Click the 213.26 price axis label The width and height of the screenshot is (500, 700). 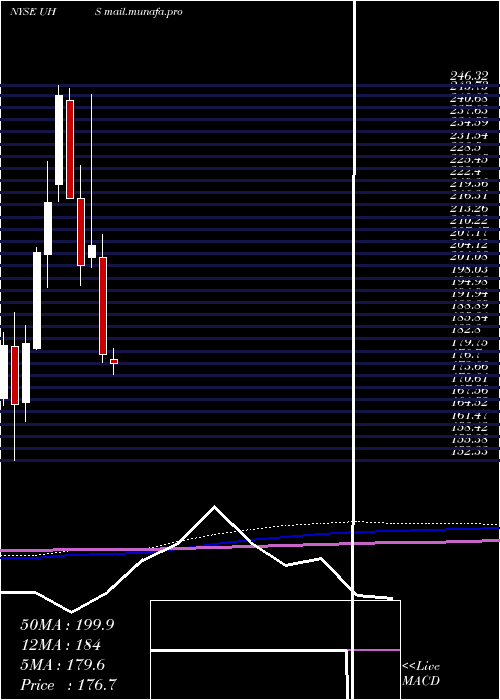click(469, 208)
